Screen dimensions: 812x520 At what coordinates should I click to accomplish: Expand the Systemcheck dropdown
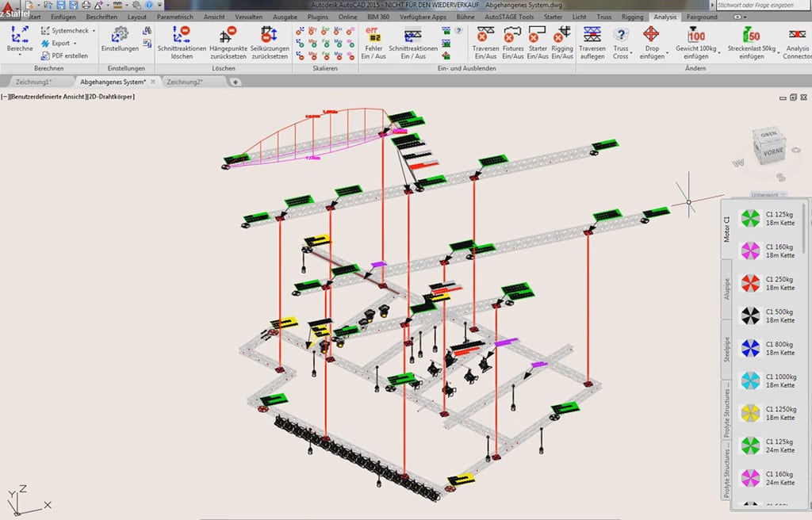click(94, 31)
